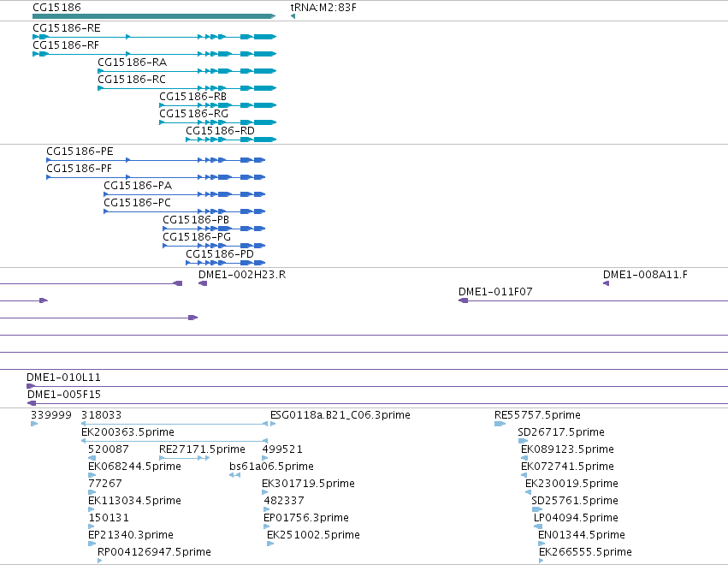Viewport: 728px width, 565px height.
Task: Select protein CG15186-PG label
Action: coord(197,237)
